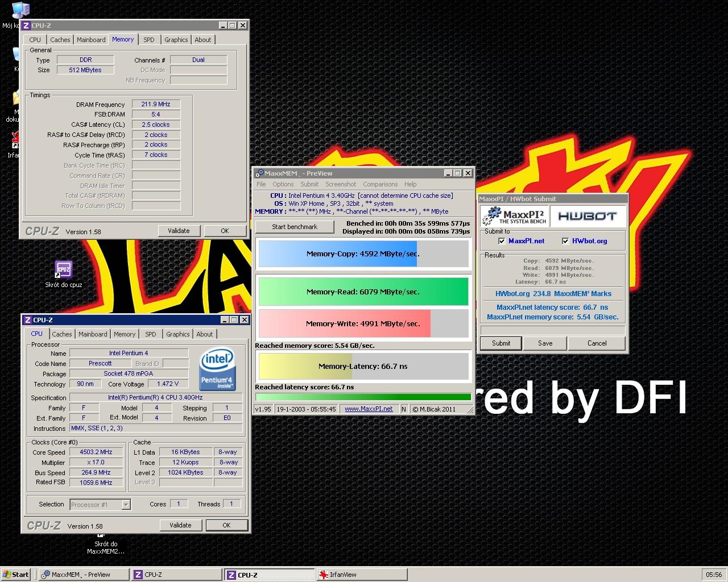Click the taskbar clock showing 05:56

point(713,575)
